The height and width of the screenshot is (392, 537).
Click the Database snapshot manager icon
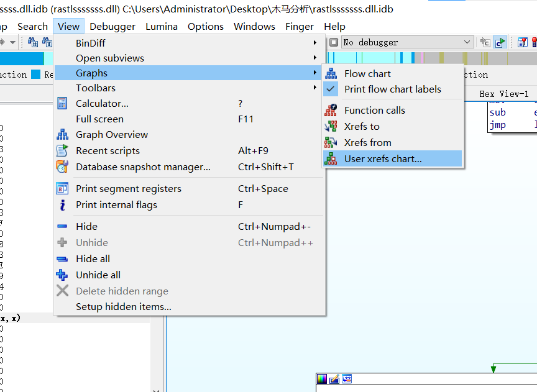pos(62,166)
